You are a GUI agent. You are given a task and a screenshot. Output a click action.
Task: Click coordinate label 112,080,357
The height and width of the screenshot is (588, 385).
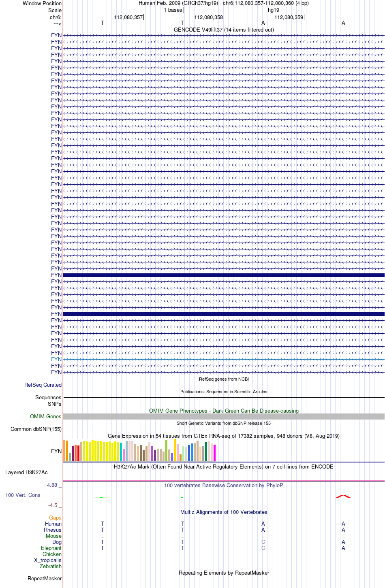pos(128,17)
